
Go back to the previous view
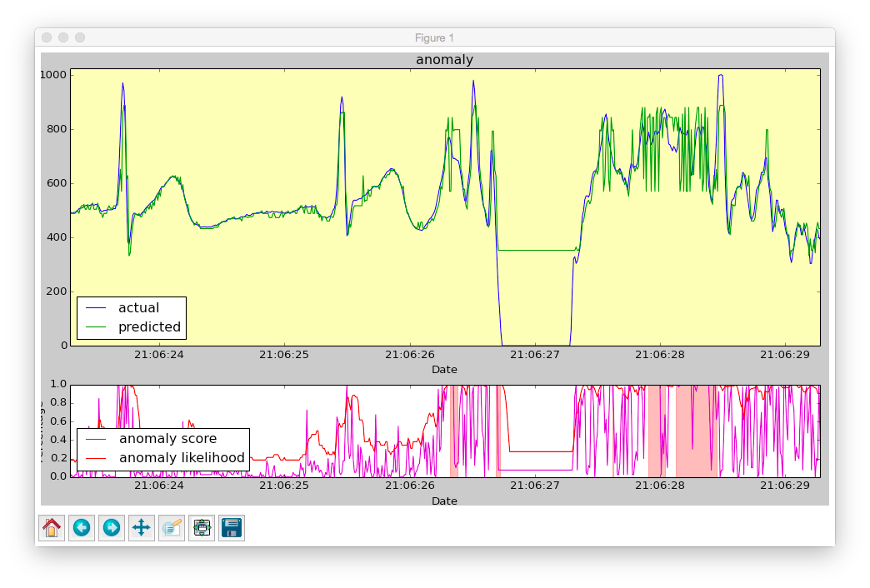click(x=82, y=527)
